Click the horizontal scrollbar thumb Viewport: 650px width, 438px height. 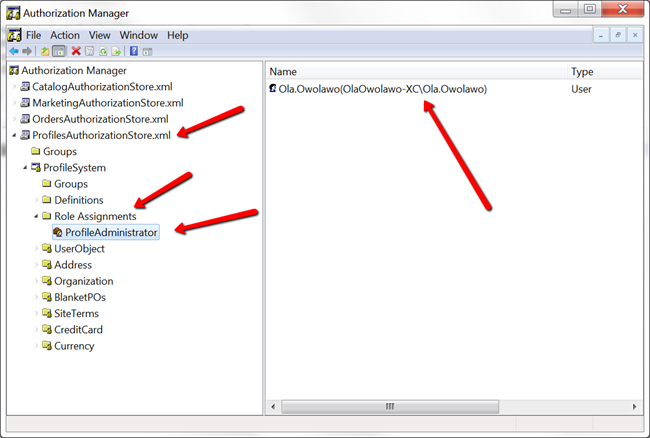tap(390, 407)
